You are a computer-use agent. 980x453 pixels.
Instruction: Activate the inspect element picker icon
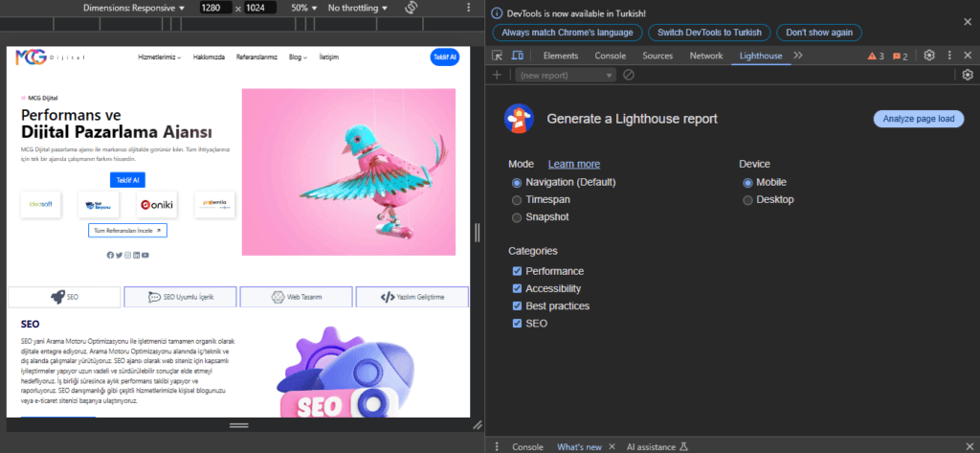499,57
